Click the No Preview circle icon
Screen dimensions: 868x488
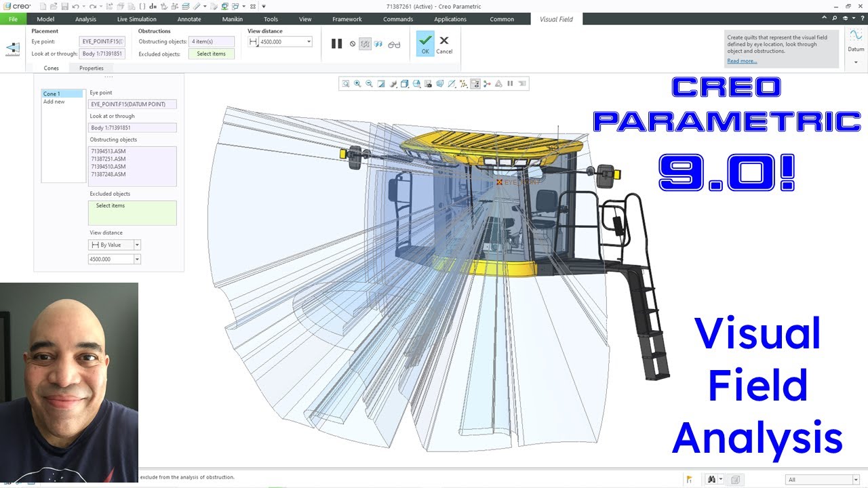click(353, 44)
